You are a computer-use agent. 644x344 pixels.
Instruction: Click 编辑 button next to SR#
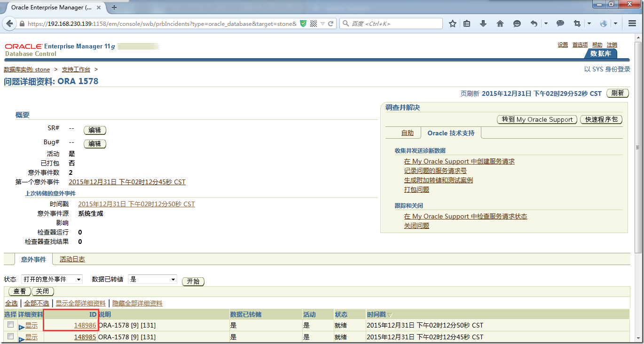click(95, 130)
